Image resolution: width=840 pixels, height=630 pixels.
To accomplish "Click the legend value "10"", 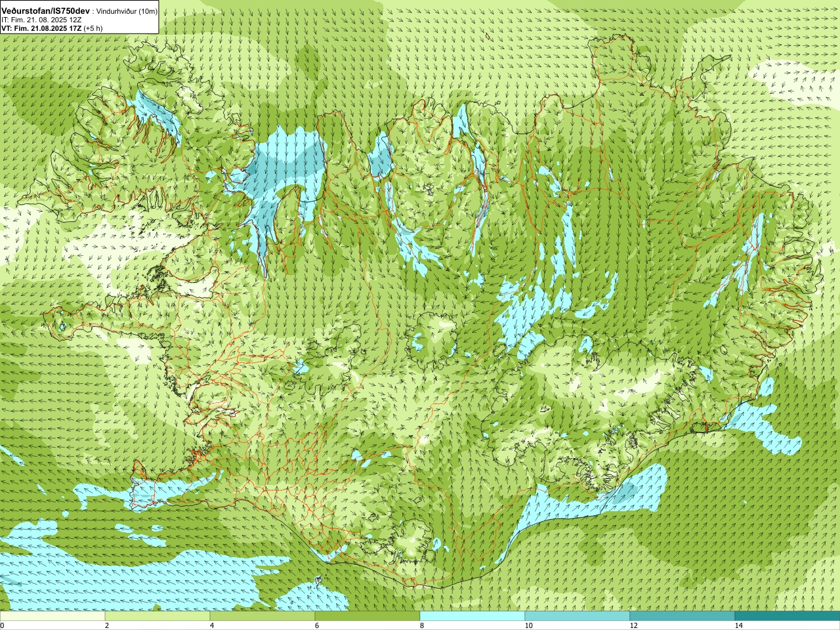I will coord(528,625).
